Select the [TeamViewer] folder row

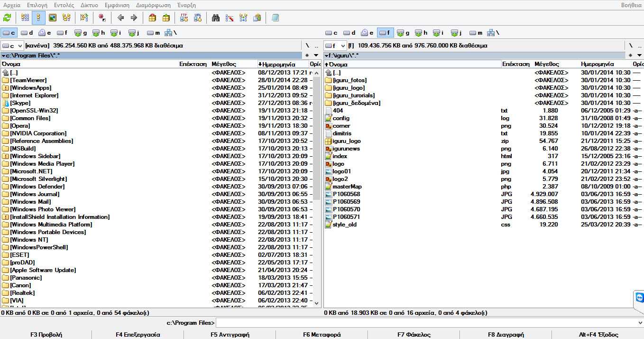[x=156, y=80]
